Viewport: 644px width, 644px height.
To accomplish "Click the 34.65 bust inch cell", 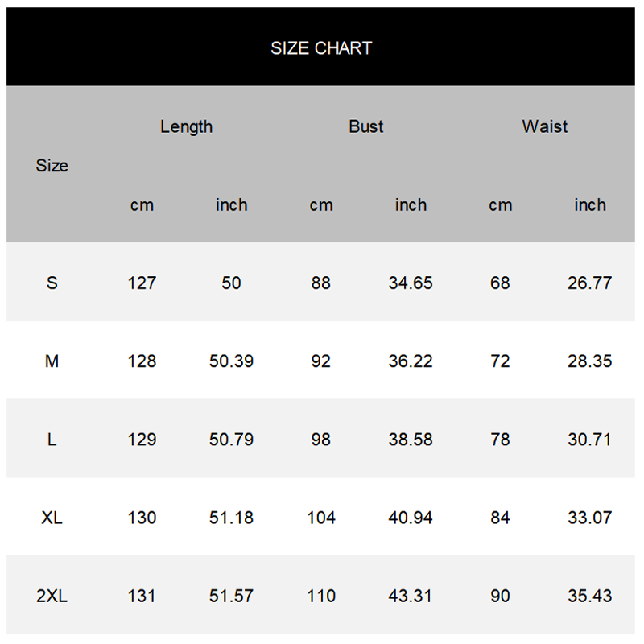I will click(411, 283).
